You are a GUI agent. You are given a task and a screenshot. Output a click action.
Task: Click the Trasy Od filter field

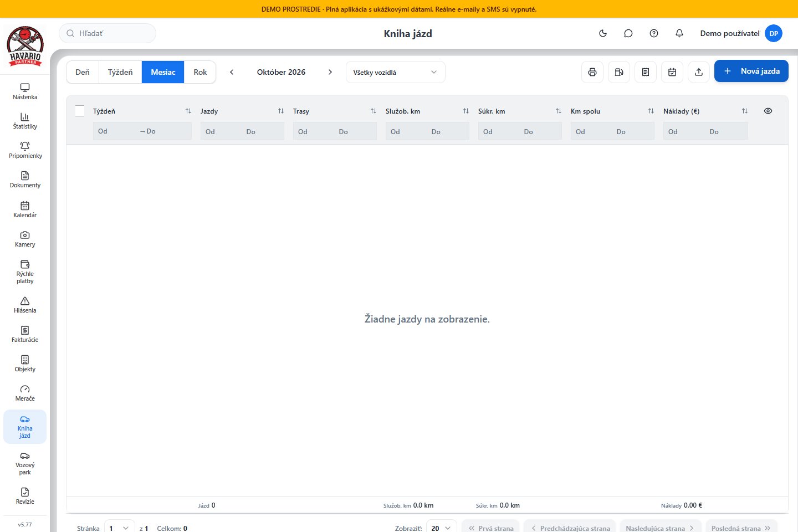(x=313, y=131)
